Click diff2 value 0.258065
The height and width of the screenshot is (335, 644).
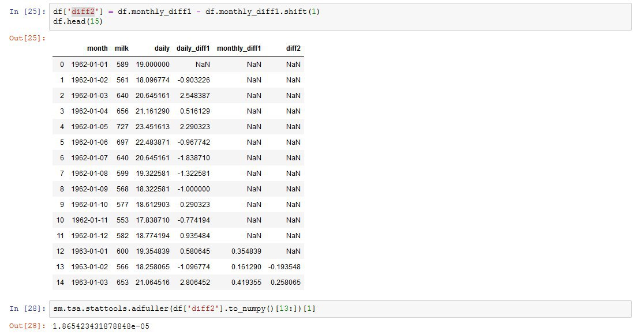(286, 283)
